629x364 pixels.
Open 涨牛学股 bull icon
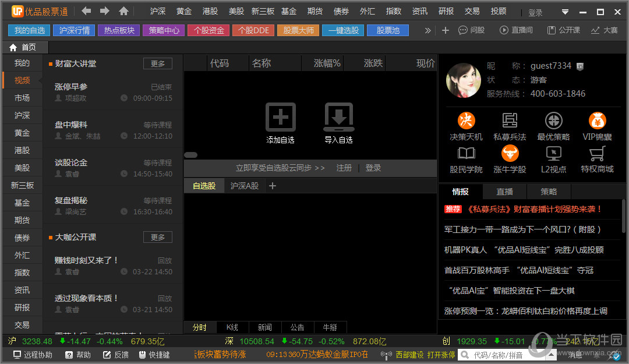pos(510,153)
